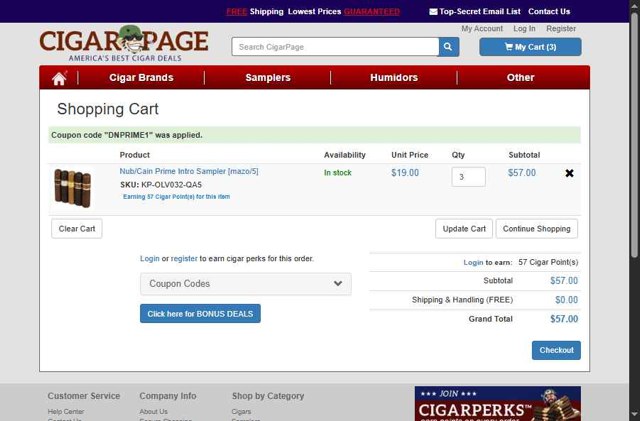Open Nub/Cain Prime Intro Sampler product link
This screenshot has width=640, height=421.
(189, 171)
